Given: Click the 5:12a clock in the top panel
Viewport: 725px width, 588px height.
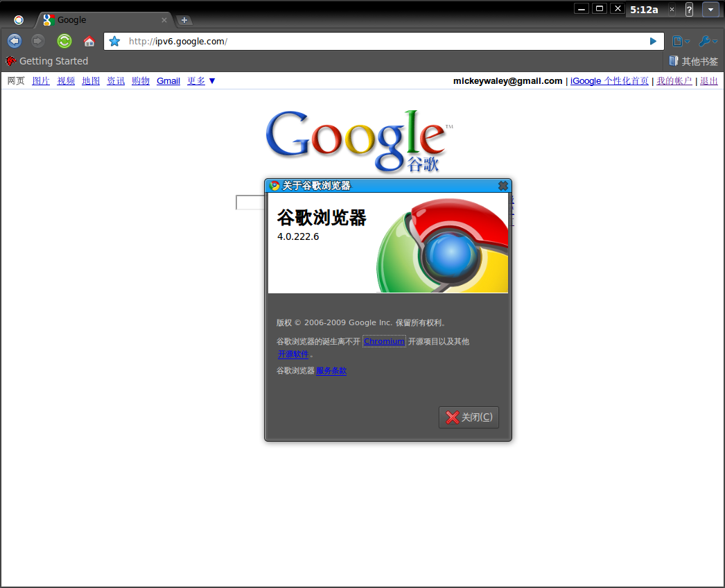Looking at the screenshot, I should click(644, 10).
